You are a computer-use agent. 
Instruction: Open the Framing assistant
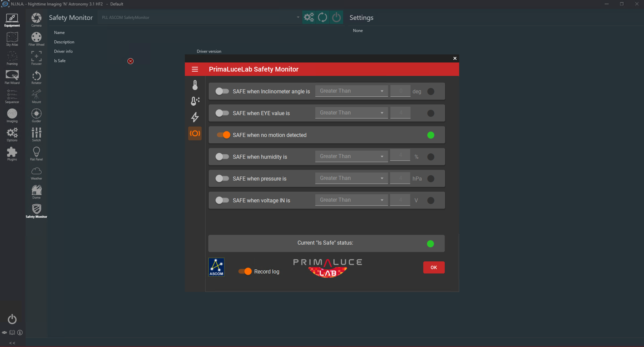coord(12,58)
